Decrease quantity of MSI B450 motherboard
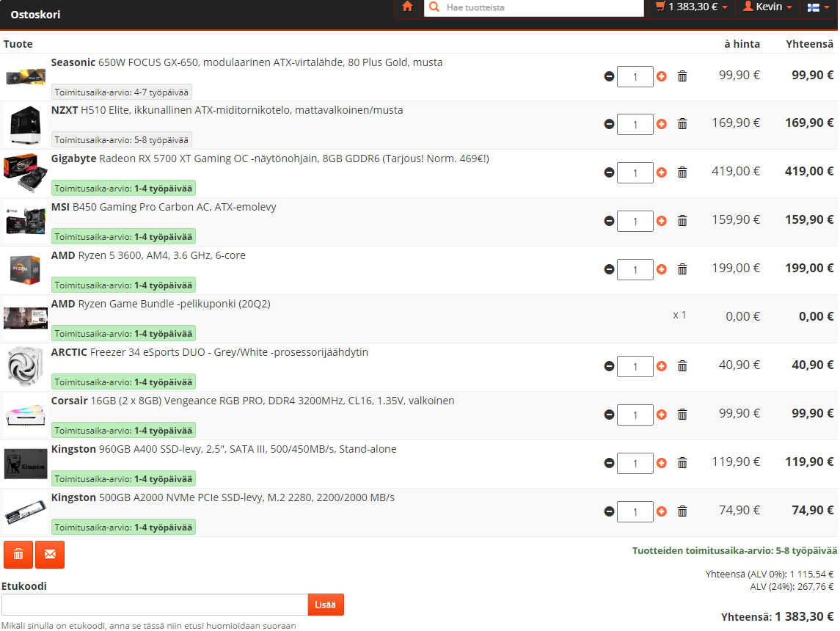The width and height of the screenshot is (840, 631). [609, 221]
